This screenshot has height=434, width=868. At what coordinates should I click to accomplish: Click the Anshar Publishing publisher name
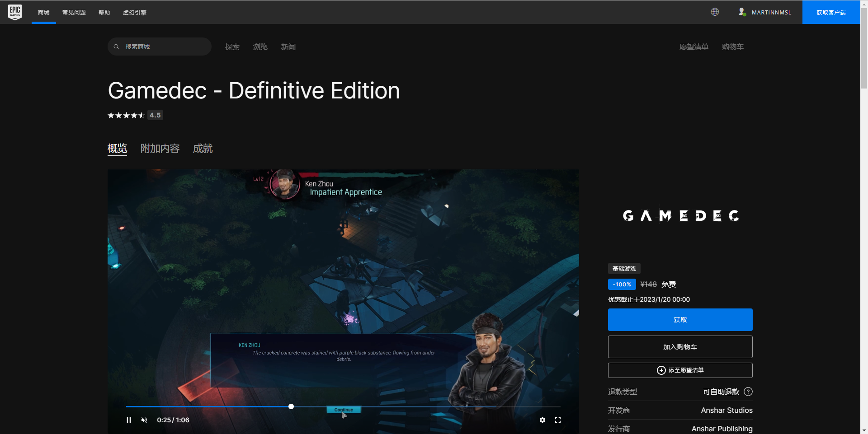[x=722, y=429]
